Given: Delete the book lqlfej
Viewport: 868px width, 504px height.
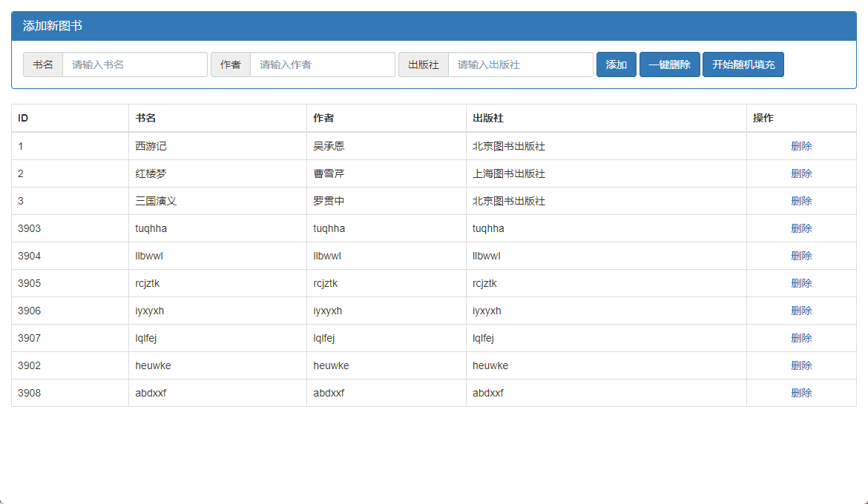Looking at the screenshot, I should point(801,337).
